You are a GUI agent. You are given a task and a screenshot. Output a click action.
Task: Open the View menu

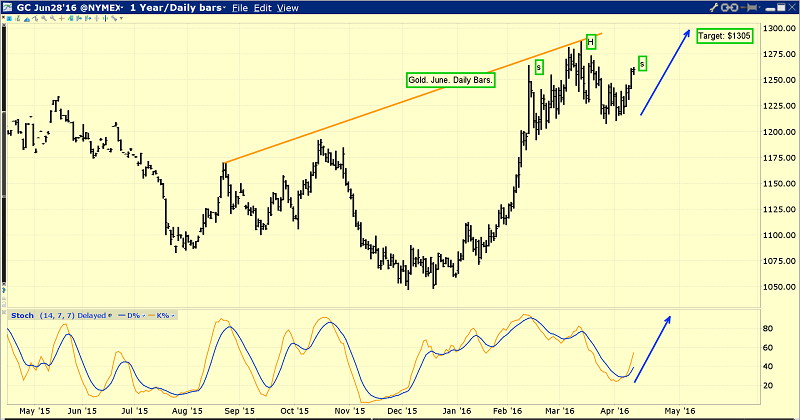coord(288,8)
